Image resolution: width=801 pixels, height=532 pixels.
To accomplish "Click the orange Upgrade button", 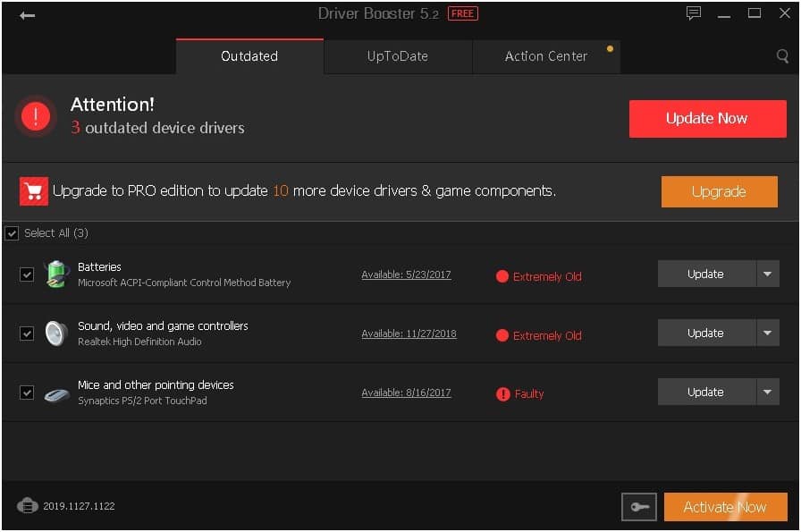I will [x=720, y=191].
